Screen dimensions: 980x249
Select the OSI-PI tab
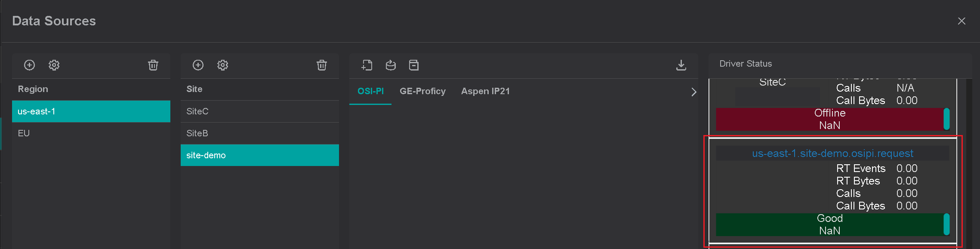point(370,91)
